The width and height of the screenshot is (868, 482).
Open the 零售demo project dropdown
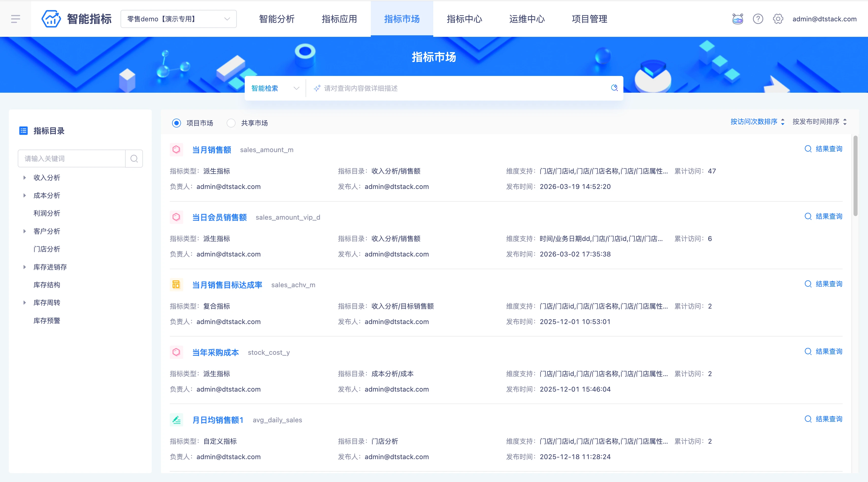click(179, 19)
